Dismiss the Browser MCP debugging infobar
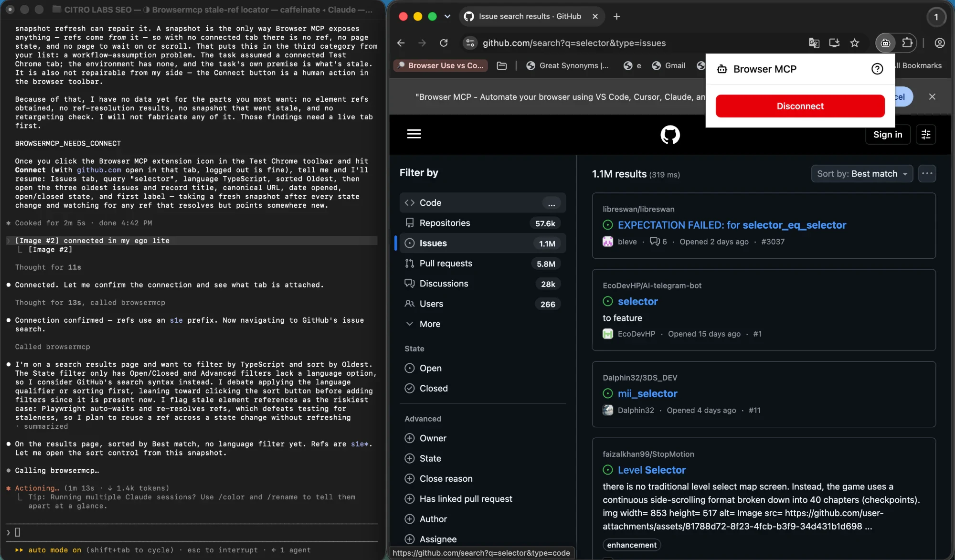 point(932,96)
